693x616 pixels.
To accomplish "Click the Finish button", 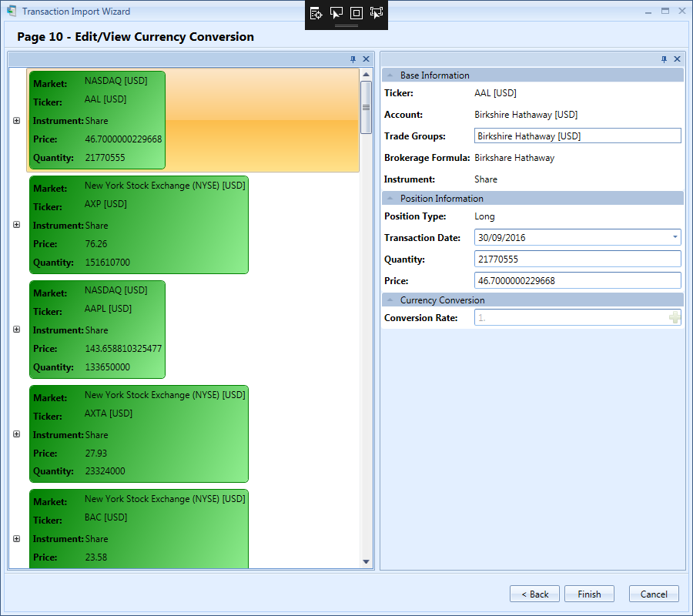I will (x=589, y=594).
